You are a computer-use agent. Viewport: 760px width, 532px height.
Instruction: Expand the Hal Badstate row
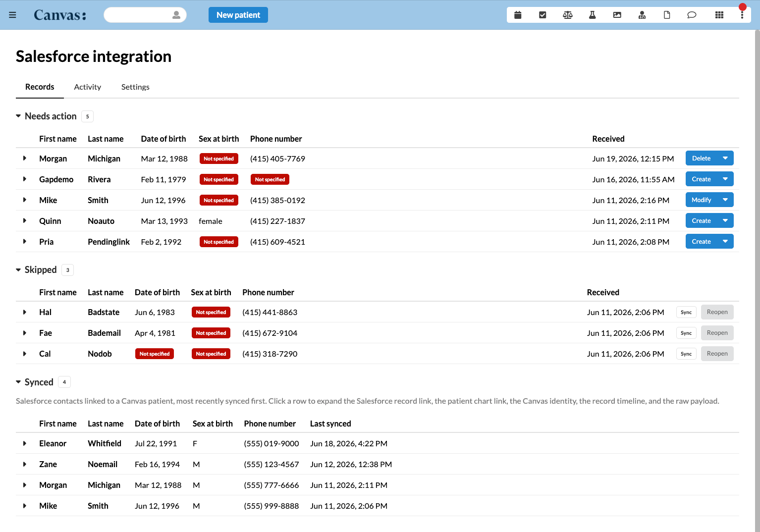pos(25,312)
